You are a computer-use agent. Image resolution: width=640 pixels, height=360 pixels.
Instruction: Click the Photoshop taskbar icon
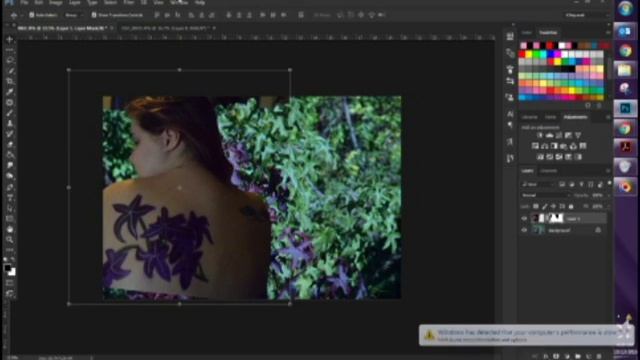coord(625,108)
